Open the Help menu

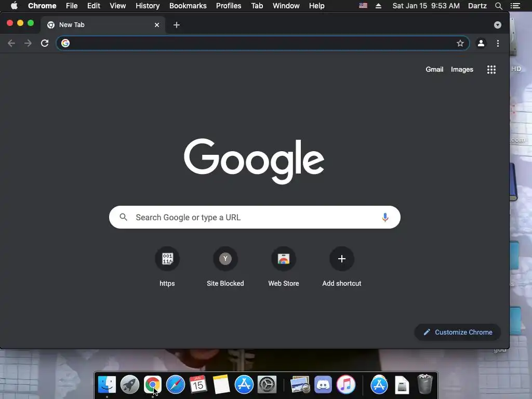coord(316,6)
